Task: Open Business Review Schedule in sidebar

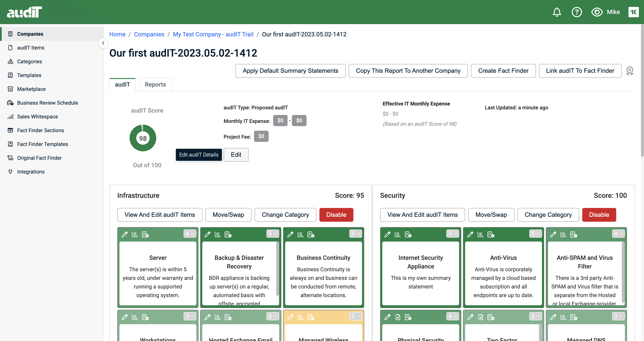Action: [52, 103]
